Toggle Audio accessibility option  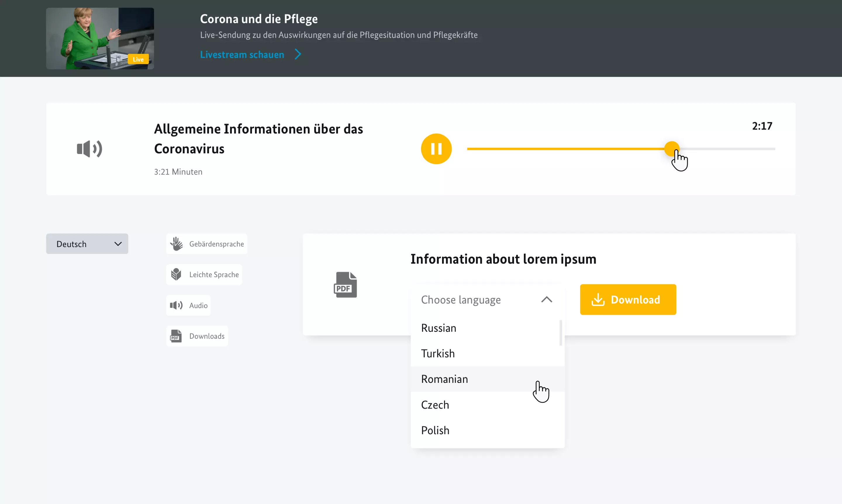[x=189, y=305]
